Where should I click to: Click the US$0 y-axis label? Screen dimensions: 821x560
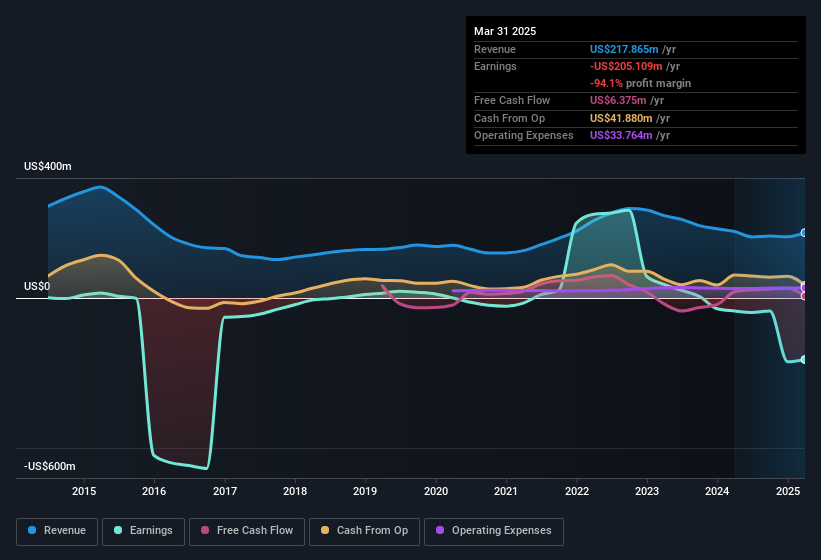point(37,286)
